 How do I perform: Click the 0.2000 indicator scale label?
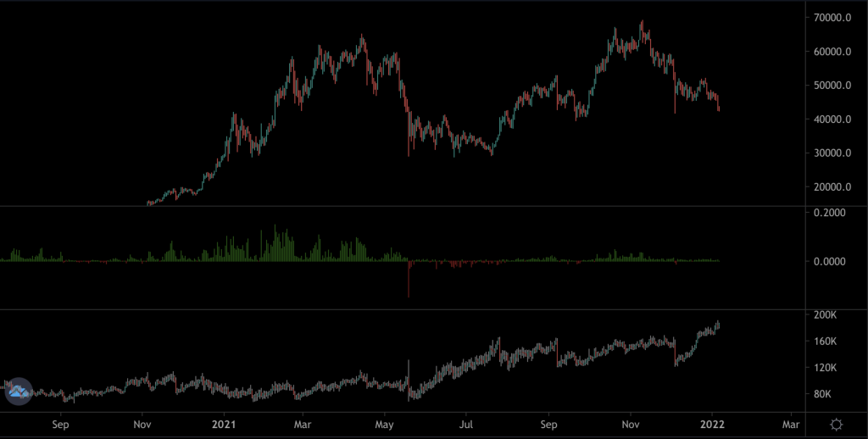click(x=830, y=213)
